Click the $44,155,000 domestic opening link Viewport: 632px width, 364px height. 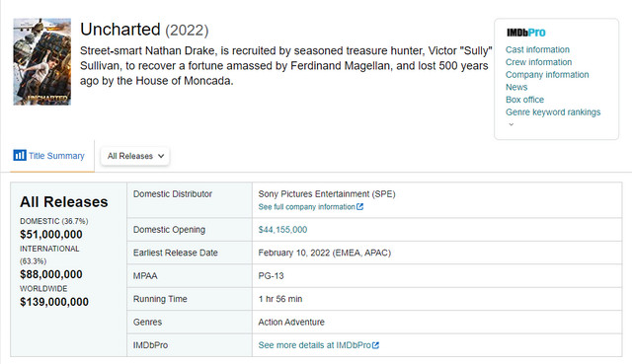tap(282, 230)
